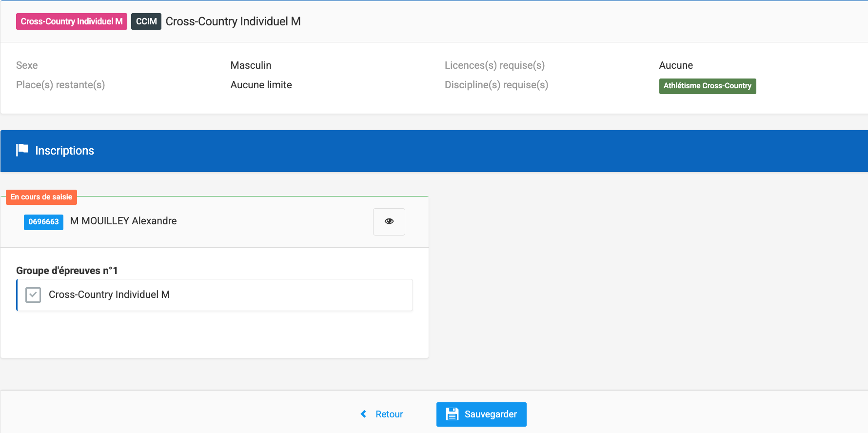Click the Inscriptions header title

[64, 151]
